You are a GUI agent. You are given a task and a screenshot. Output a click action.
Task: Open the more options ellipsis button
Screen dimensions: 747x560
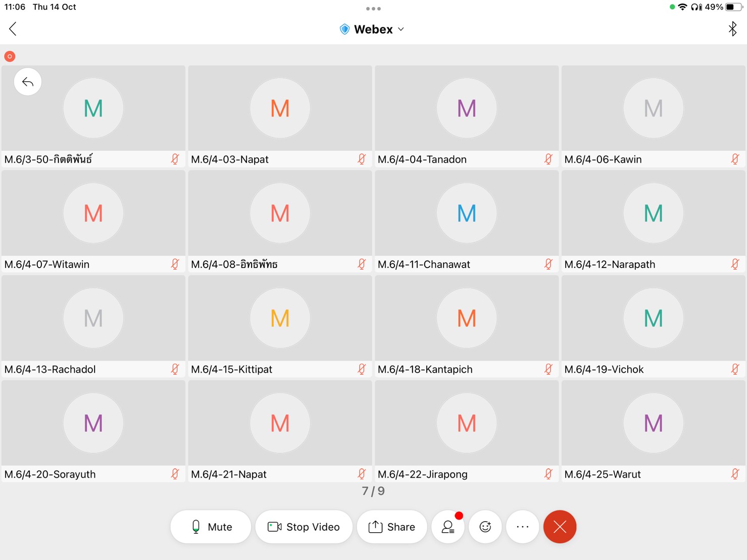tap(522, 527)
